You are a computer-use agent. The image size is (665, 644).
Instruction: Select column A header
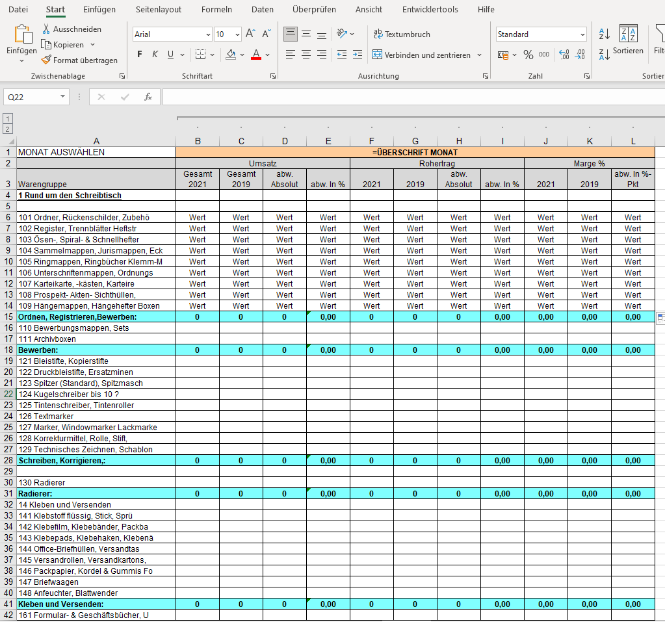pos(96,141)
